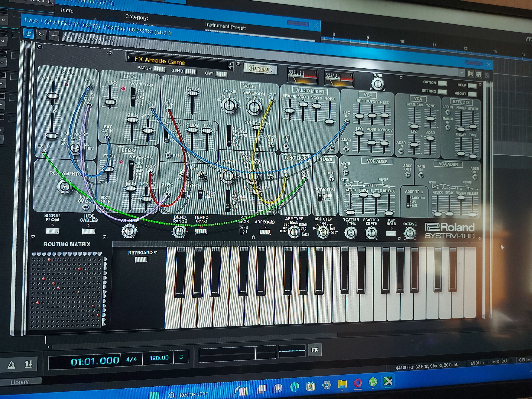Click the 4/4 time signature field

pyautogui.click(x=131, y=359)
